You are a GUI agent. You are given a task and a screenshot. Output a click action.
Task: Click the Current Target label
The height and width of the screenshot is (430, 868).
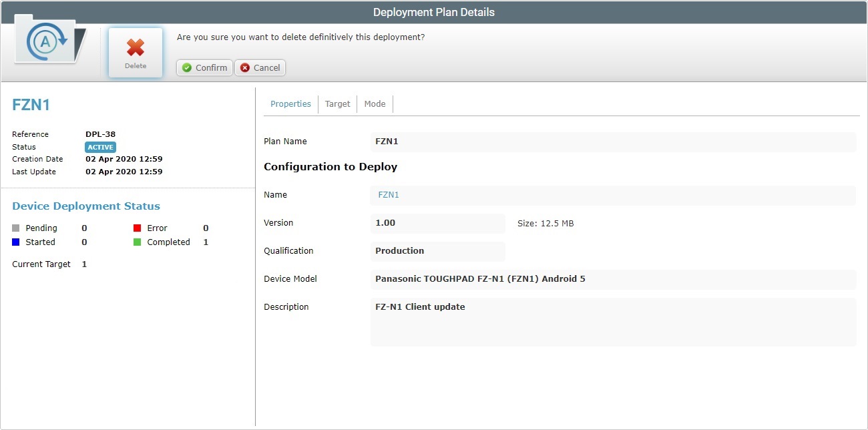[x=41, y=264]
